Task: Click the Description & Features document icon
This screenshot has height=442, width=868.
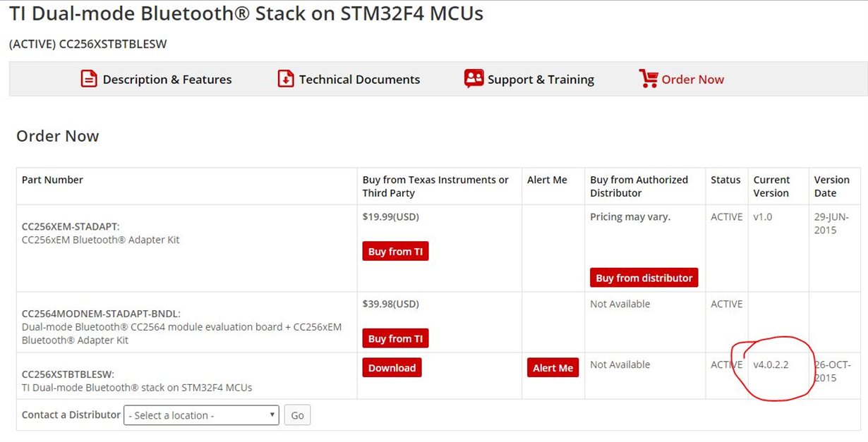Action: (x=89, y=79)
